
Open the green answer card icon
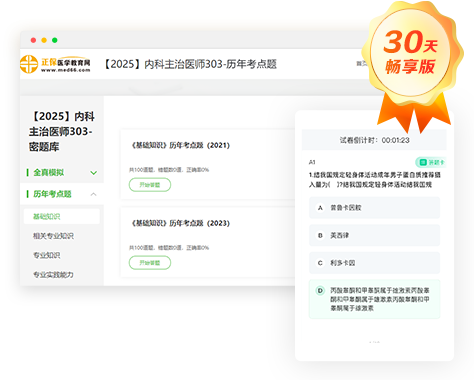(x=431, y=162)
